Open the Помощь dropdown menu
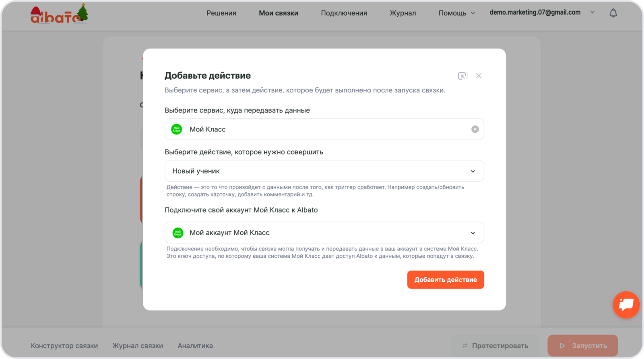Screen dimensions: 644x359 456,13
